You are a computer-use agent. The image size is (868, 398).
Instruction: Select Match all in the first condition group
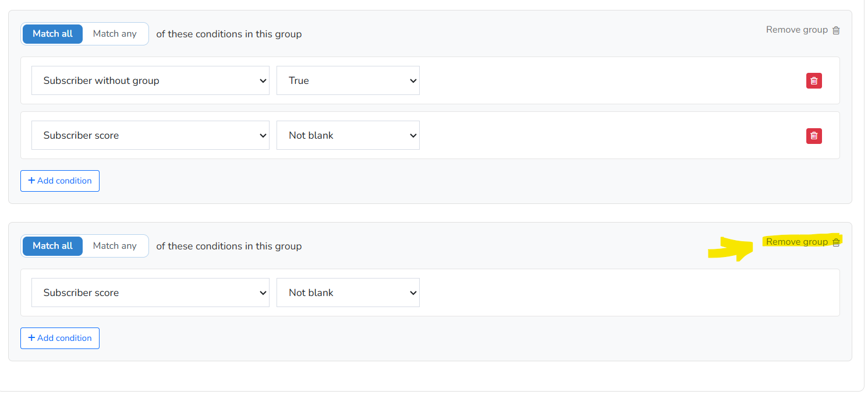click(52, 34)
